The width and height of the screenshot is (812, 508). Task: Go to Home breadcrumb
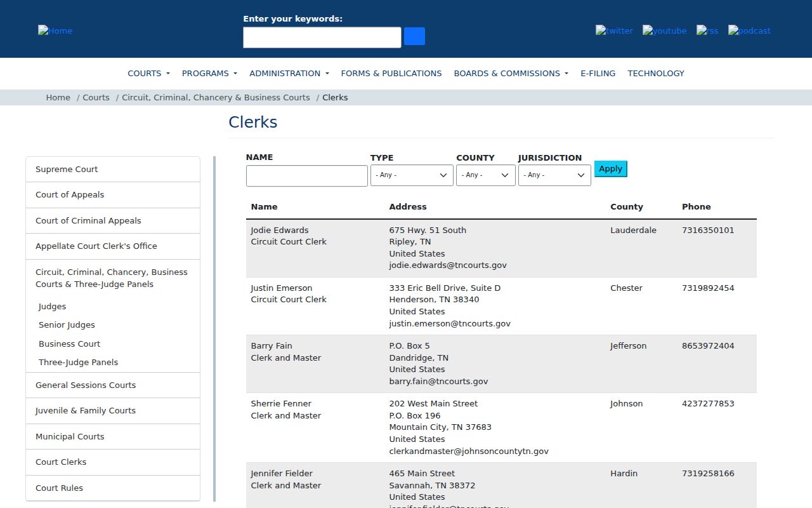[x=58, y=97]
